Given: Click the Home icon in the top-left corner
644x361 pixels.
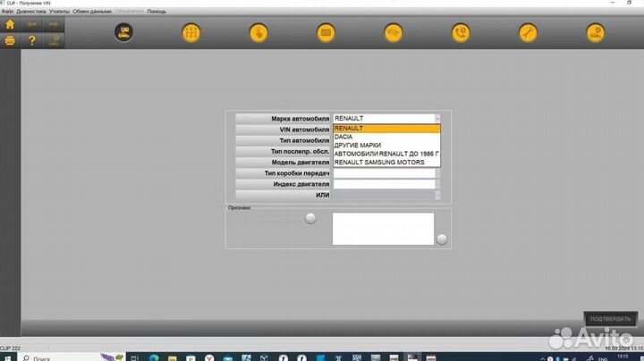Looking at the screenshot, I should pyautogui.click(x=10, y=25).
